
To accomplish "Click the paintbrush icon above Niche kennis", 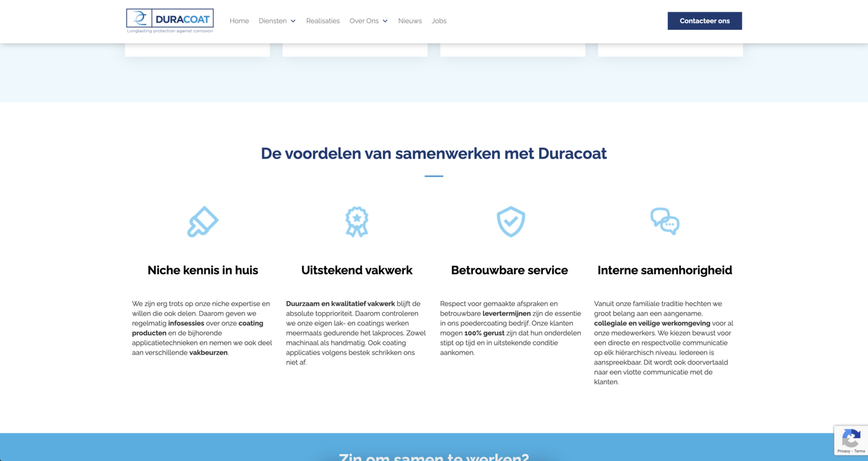I will point(203,221).
